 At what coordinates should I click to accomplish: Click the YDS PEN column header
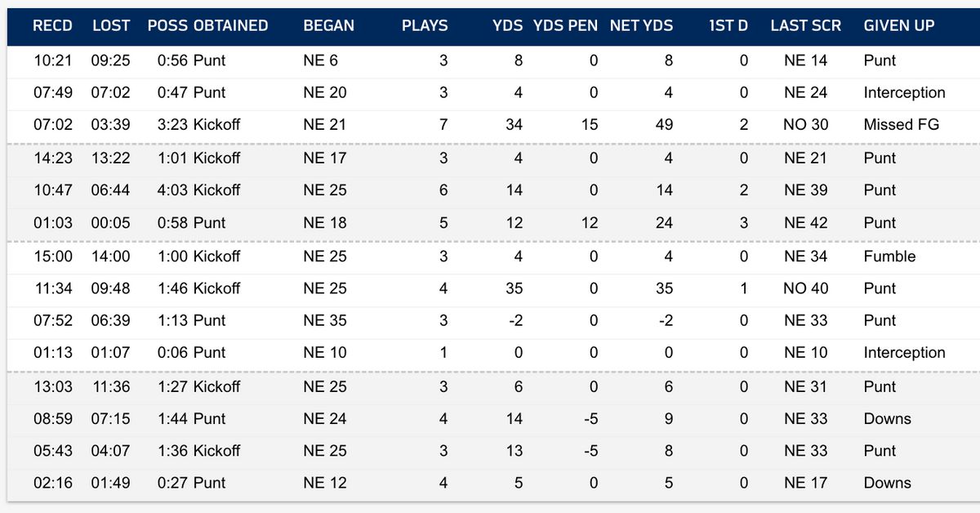click(x=564, y=25)
